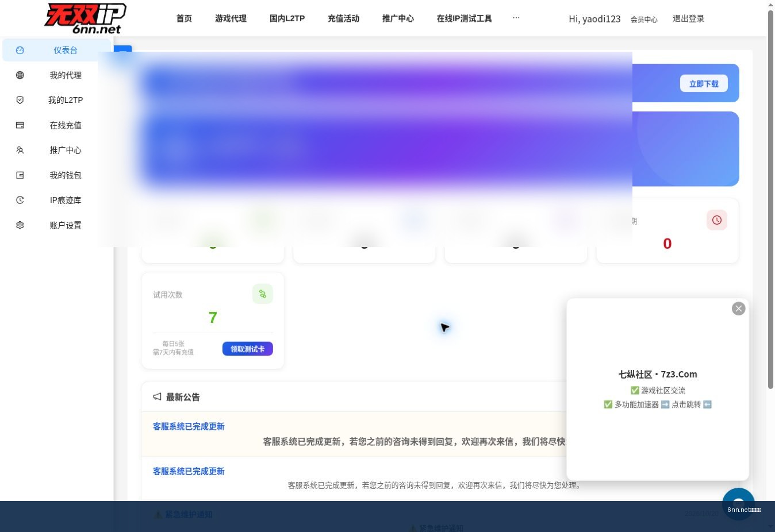Click the page vertical scrollbar thumb
Screen dimensions: 775x532
coord(771,199)
